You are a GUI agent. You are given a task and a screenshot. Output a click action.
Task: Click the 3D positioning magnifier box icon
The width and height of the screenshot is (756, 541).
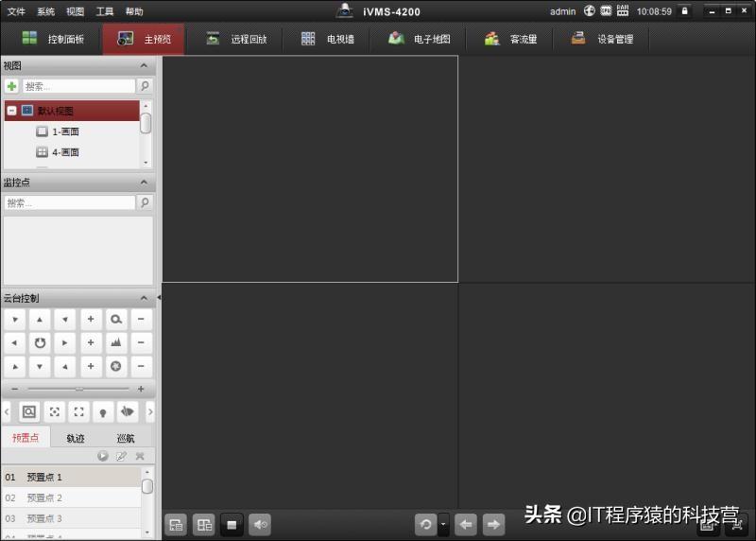(x=29, y=411)
